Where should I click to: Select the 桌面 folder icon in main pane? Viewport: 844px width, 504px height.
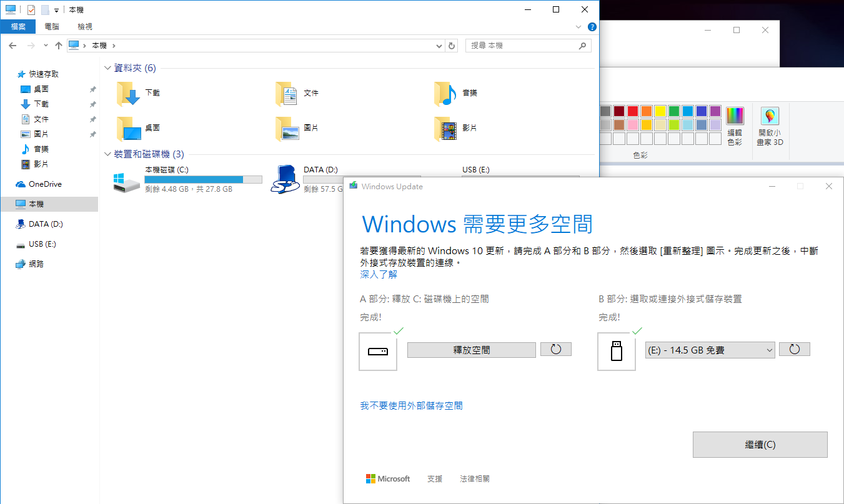click(x=129, y=129)
